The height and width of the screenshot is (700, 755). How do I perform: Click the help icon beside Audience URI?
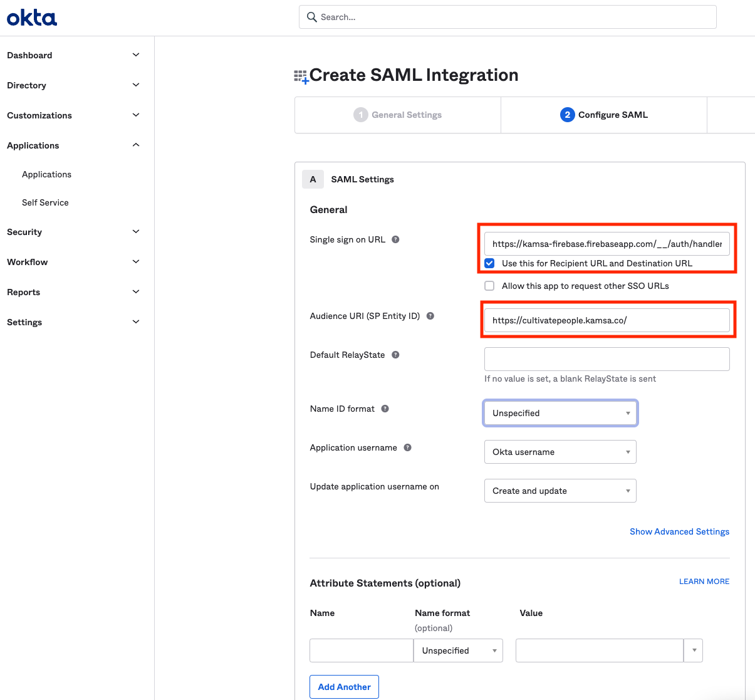pos(430,316)
